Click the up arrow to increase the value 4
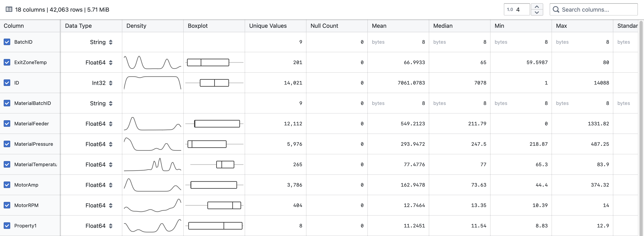Screen dimensions: 644x236 (537, 6)
